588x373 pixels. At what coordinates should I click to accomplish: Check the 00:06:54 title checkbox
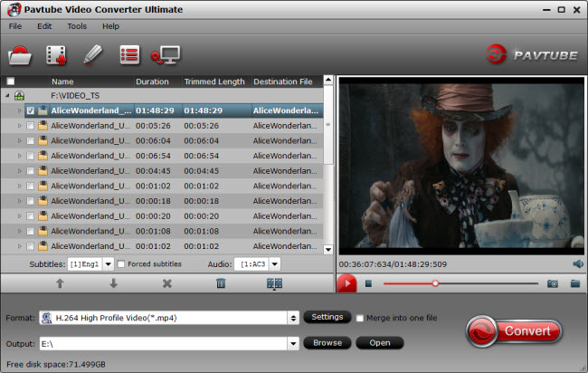click(x=31, y=156)
